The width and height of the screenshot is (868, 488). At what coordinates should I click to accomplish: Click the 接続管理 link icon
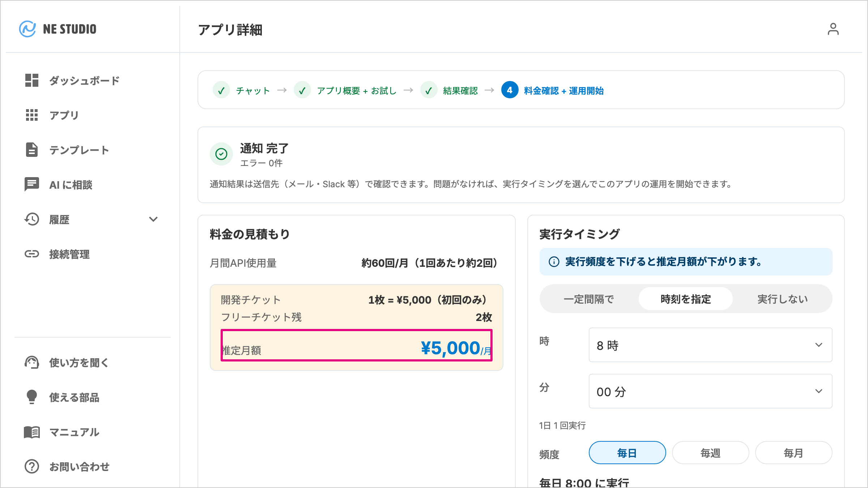pos(32,254)
